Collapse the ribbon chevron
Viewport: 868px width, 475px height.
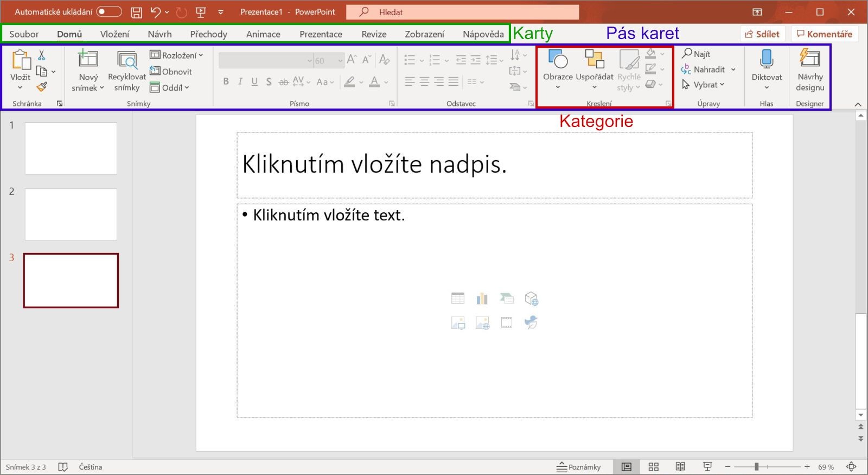click(858, 104)
